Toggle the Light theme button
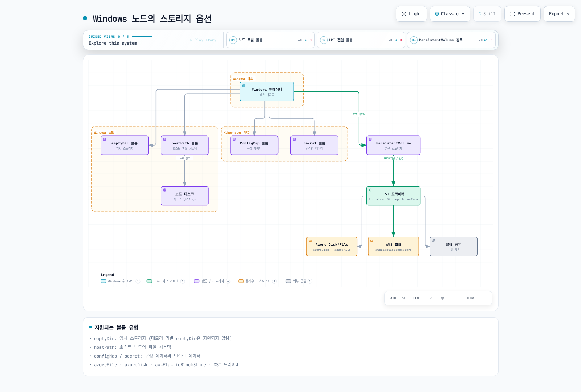Image resolution: width=581 pixels, height=392 pixels. tap(411, 14)
